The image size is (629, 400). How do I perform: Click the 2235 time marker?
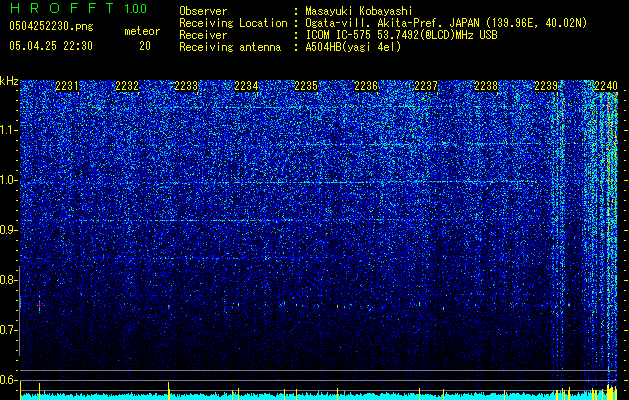306,86
